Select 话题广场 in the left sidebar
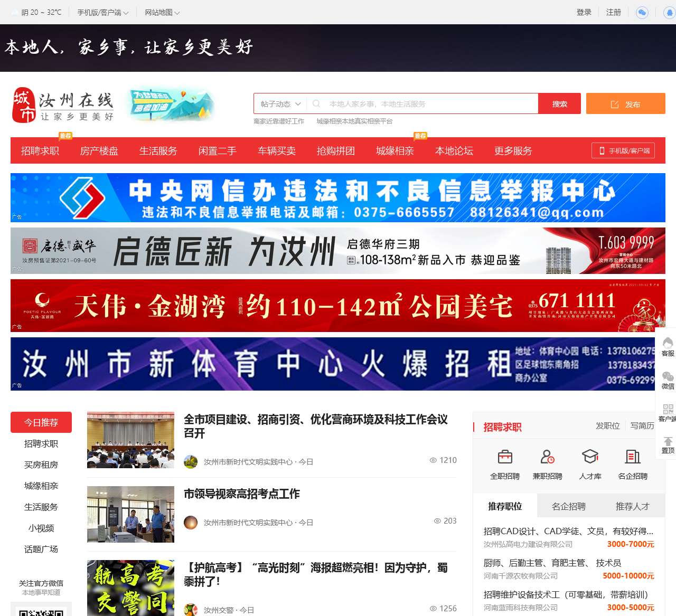Image resolution: width=676 pixels, height=616 pixels. pos(41,549)
